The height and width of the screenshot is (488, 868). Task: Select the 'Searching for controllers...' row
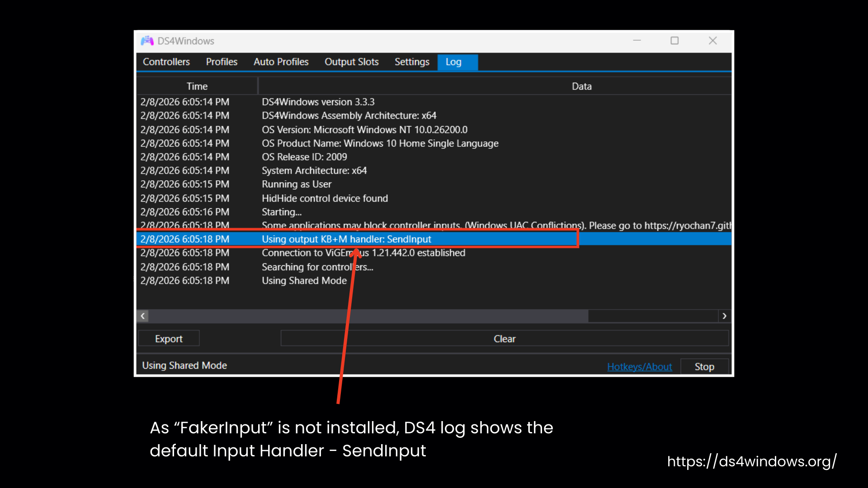(434, 267)
